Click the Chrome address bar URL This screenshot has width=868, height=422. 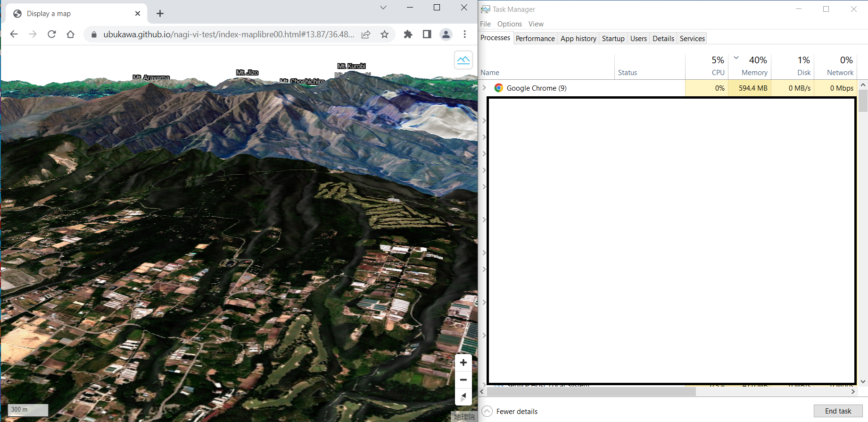[x=229, y=34]
